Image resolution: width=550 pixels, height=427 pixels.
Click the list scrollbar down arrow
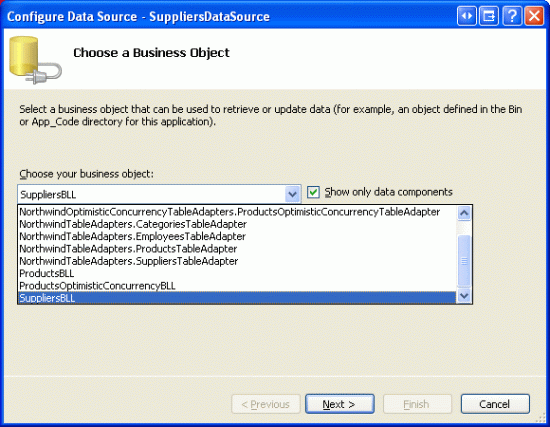(x=464, y=296)
